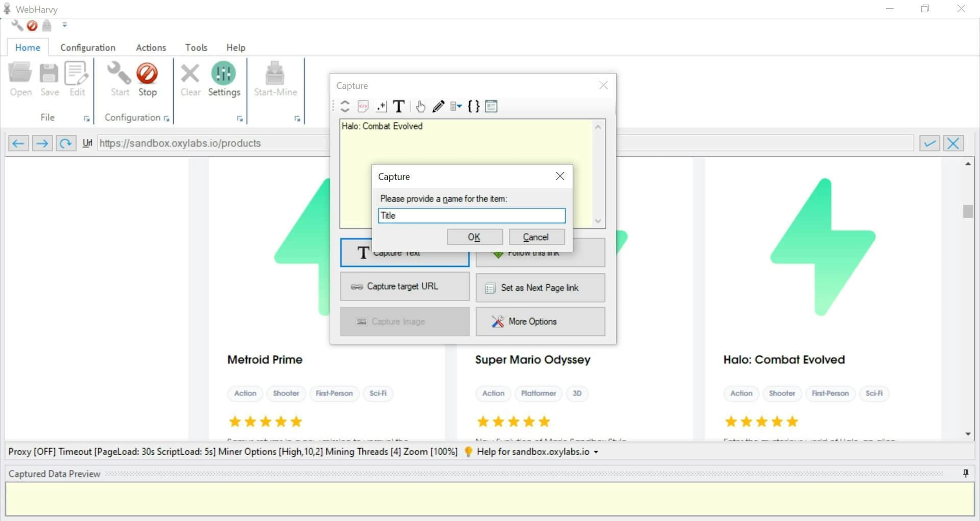
Task: Click the Set as Next Page link button
Action: click(x=540, y=288)
